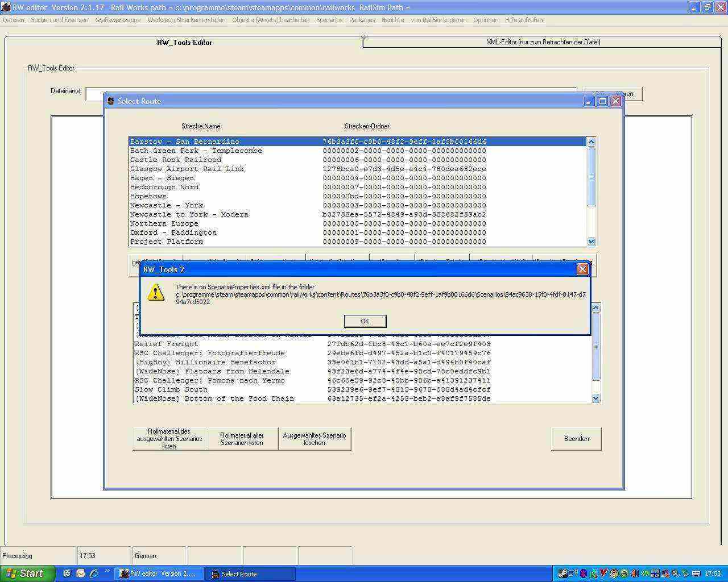Select RSC Challenger: Fotografierfreude scenario
This screenshot has width=728, height=582.
point(362,353)
